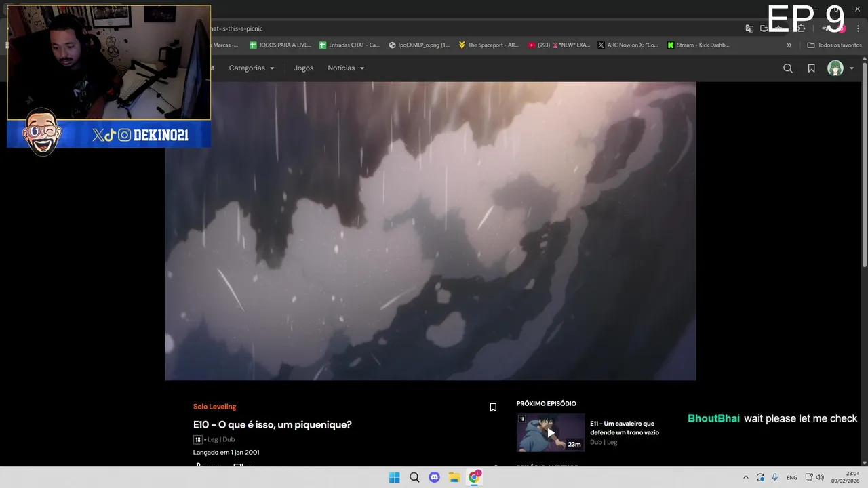The height and width of the screenshot is (488, 868).
Task: Open the volume speaker tray icon
Action: click(820, 477)
